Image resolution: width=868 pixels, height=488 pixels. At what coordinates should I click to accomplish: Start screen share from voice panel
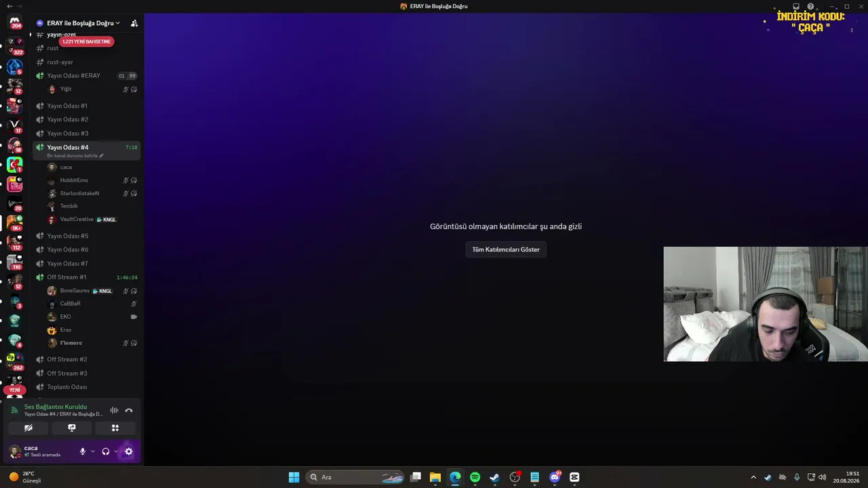coord(72,428)
